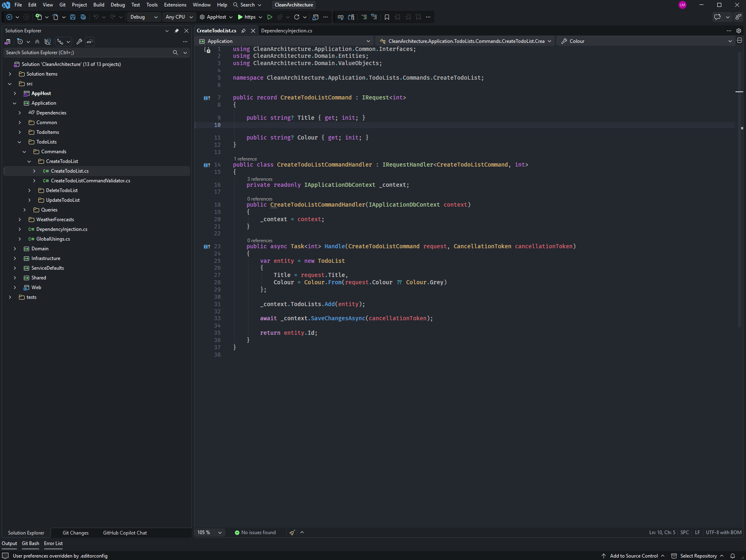Toggle pin on CreateTodoList.cs tab

click(x=243, y=31)
